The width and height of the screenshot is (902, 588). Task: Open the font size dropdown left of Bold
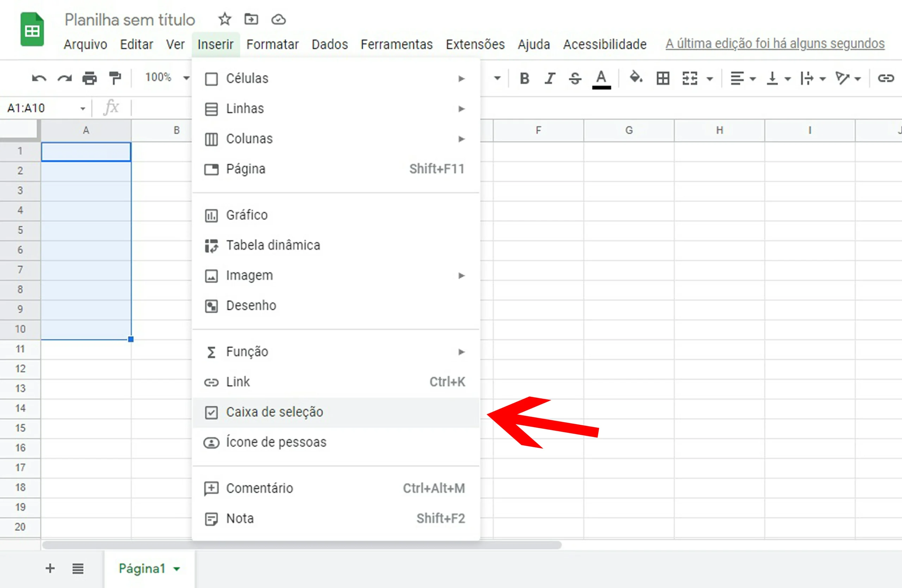pyautogui.click(x=497, y=79)
